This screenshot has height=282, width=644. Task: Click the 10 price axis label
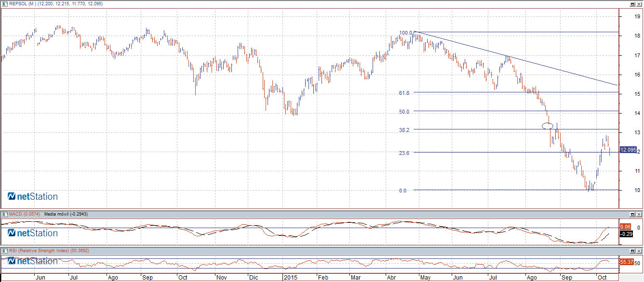(x=637, y=190)
